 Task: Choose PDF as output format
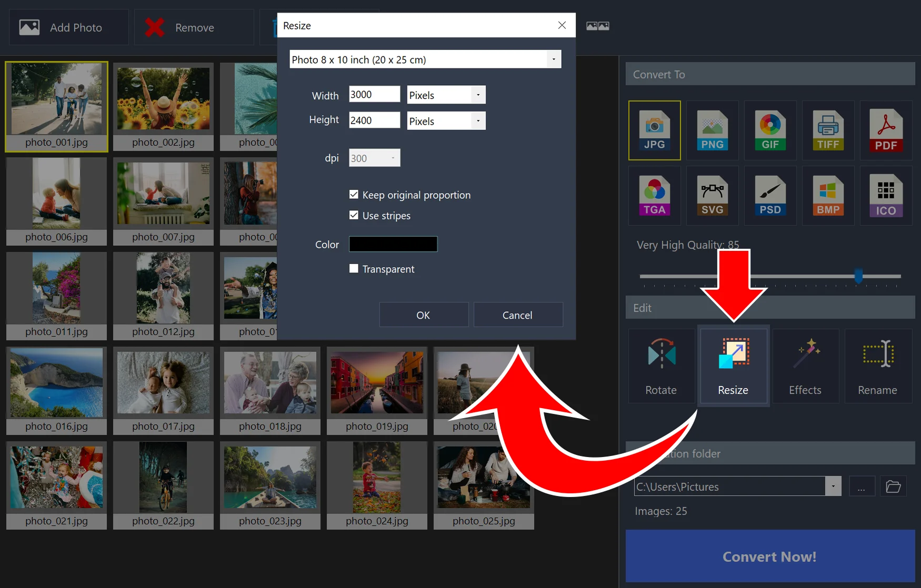886,130
